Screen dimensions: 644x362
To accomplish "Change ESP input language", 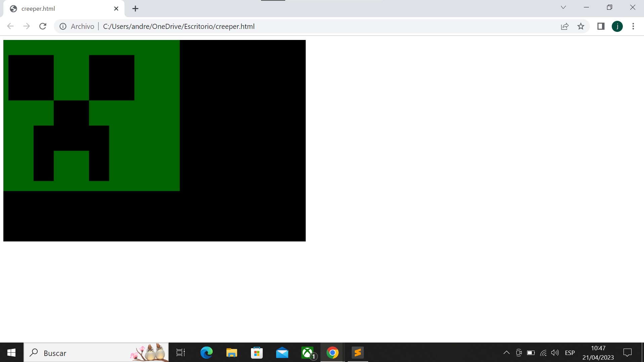I will [x=570, y=353].
